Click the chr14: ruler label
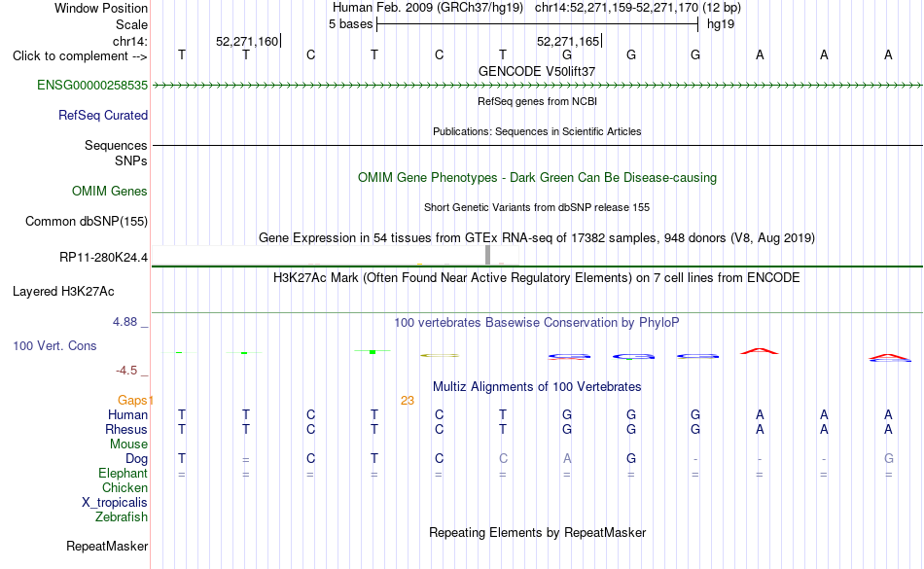924x569 pixels. click(x=130, y=42)
